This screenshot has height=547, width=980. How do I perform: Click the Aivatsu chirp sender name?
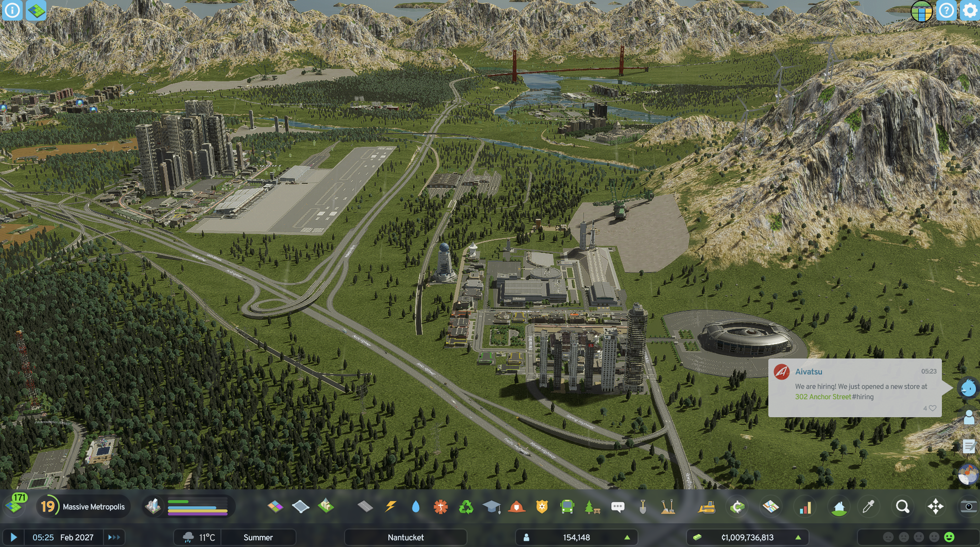809,371
